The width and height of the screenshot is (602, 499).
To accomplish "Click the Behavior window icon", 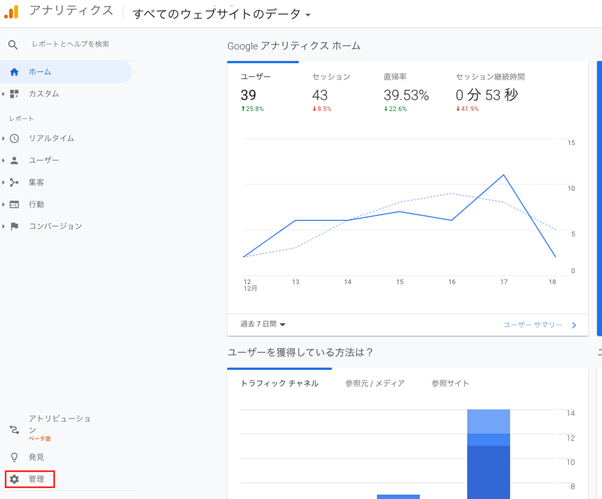I will pyautogui.click(x=14, y=204).
